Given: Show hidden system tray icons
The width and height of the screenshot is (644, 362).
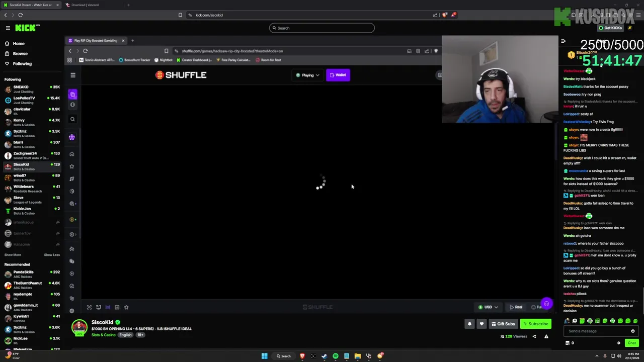Looking at the screenshot, I should 597,356.
